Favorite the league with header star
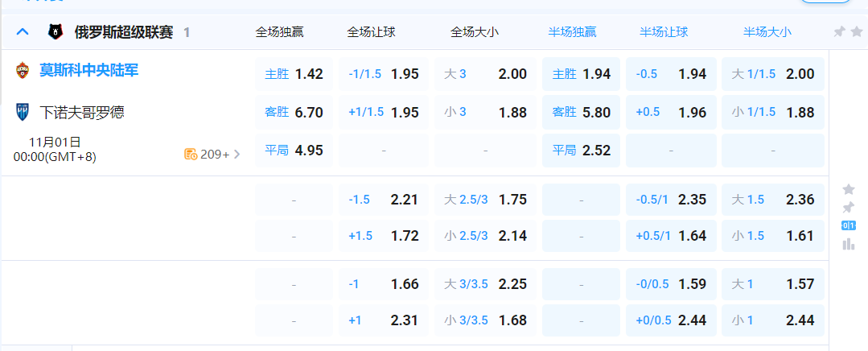This screenshot has width=868, height=351. tap(857, 32)
